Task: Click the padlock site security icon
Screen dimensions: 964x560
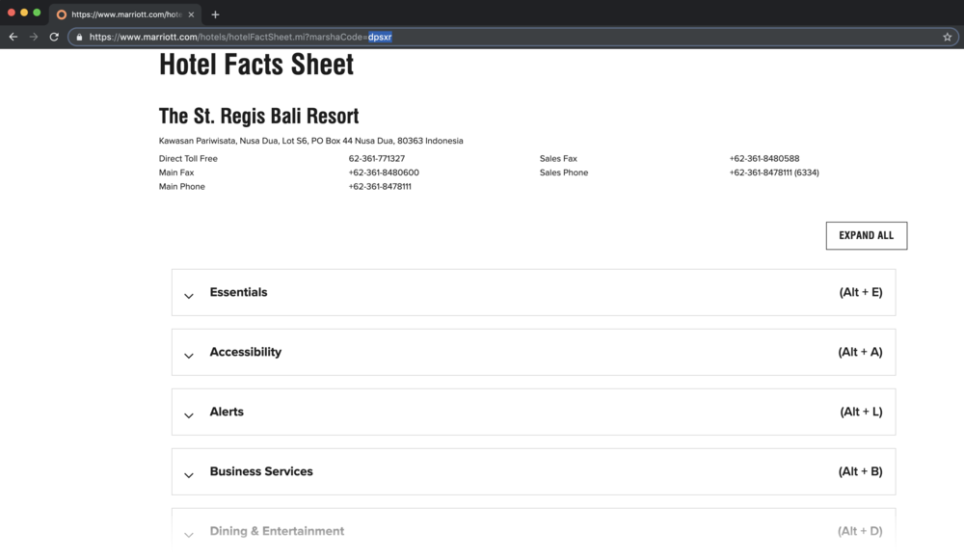Action: (x=79, y=38)
